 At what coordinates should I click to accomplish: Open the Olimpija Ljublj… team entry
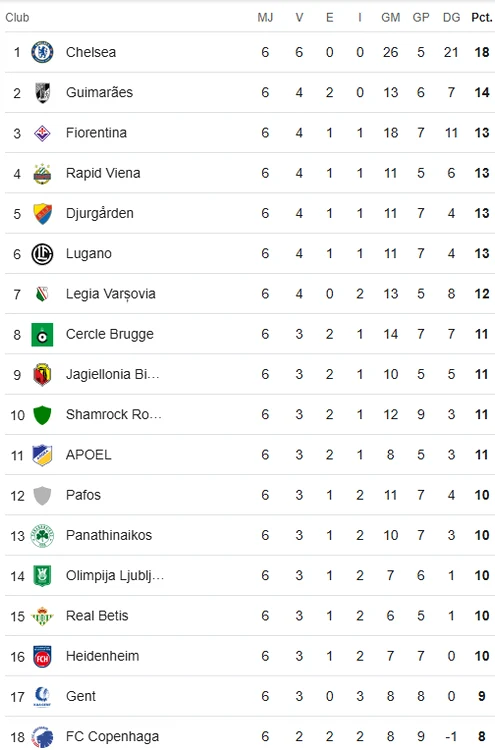(x=115, y=575)
